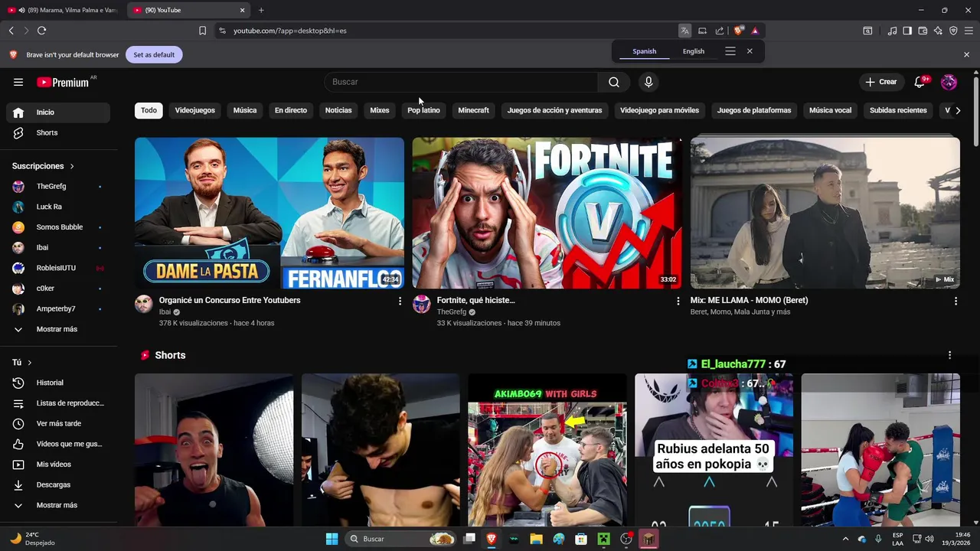Click the search magnifier button
The height and width of the screenshot is (551, 980).
tap(613, 82)
